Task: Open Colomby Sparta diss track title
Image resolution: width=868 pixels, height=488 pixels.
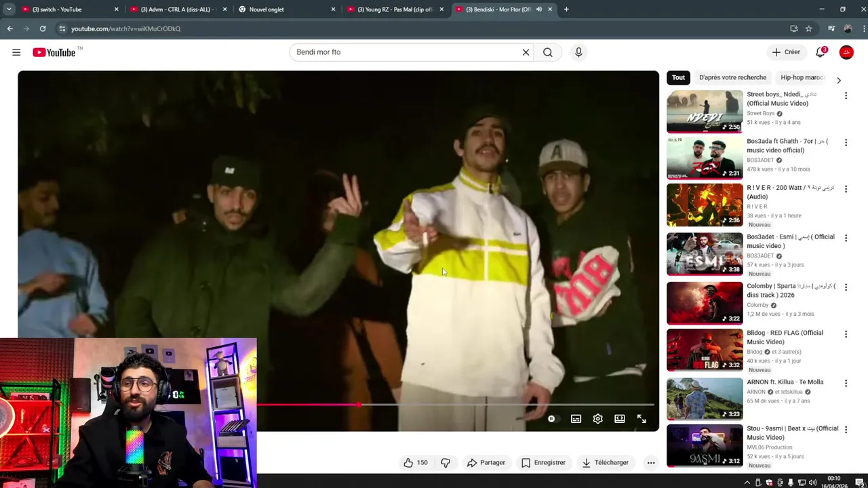Action: point(791,291)
